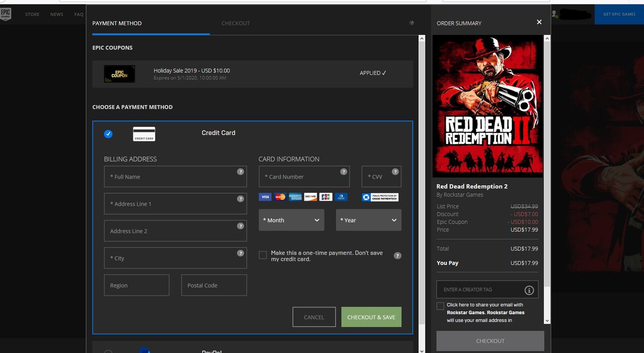Viewport: 644px width, 353px height.
Task: Switch to the Checkout tab
Action: coord(235,23)
